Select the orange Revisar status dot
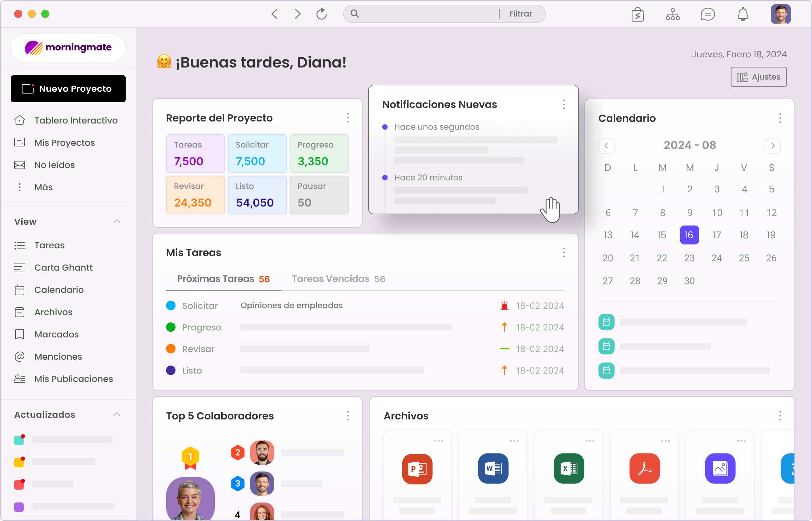Screen dimensions: 812x521 [171, 349]
